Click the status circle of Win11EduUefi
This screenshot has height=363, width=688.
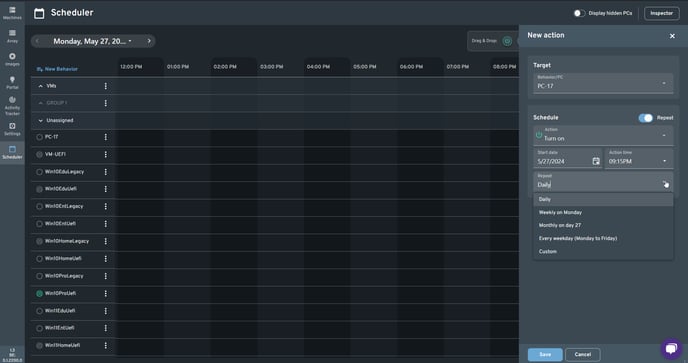tap(39, 311)
